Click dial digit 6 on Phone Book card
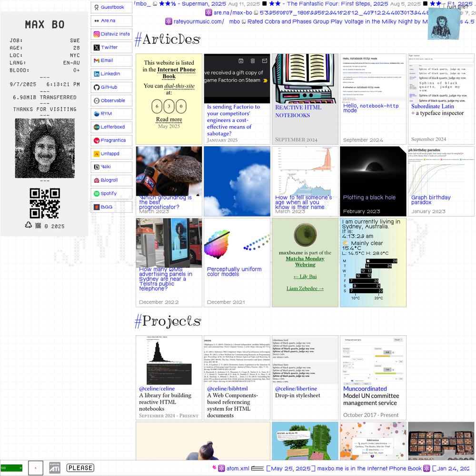The width and height of the screenshot is (476, 476). click(157, 106)
